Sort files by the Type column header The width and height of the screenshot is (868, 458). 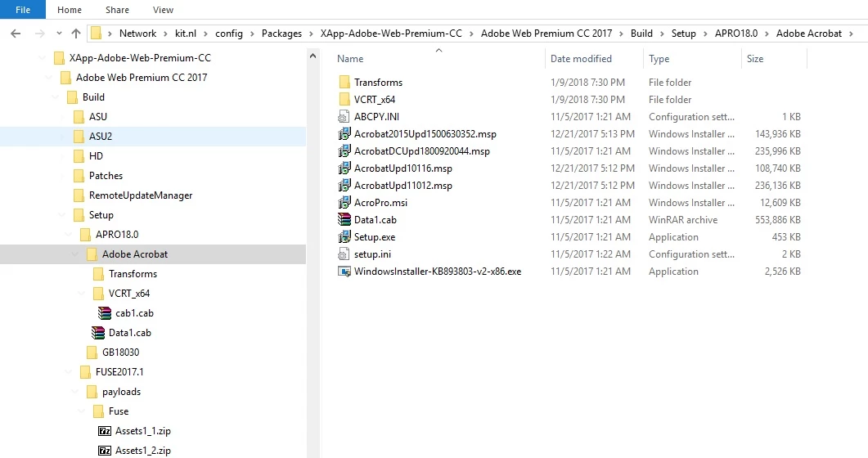(659, 59)
